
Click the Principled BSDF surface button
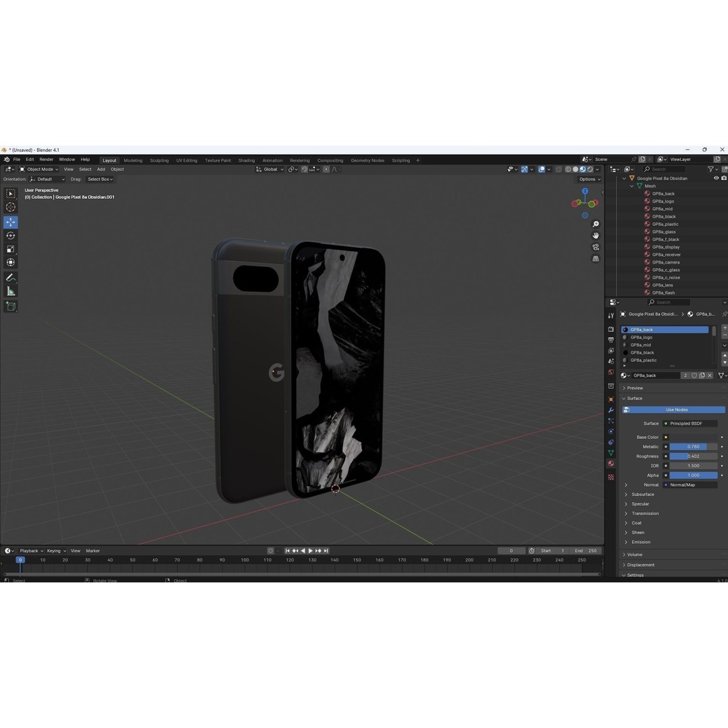coord(690,423)
